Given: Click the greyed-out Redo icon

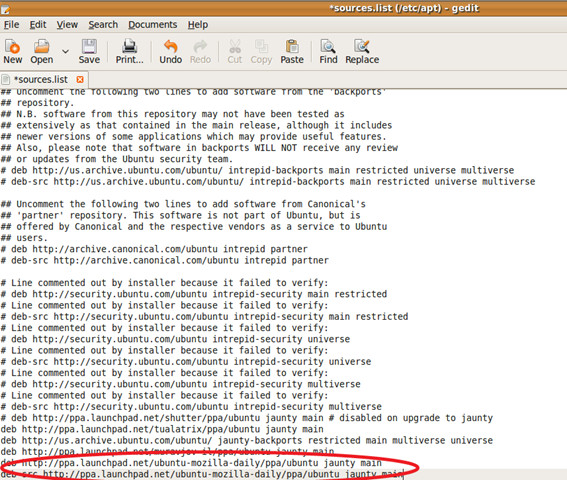Looking at the screenshot, I should point(200,51).
